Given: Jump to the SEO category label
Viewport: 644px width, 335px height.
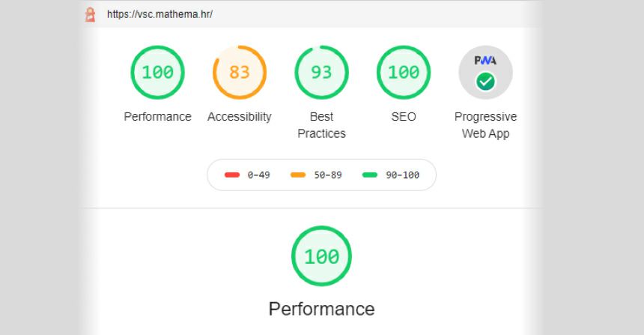Looking at the screenshot, I should pyautogui.click(x=404, y=117).
